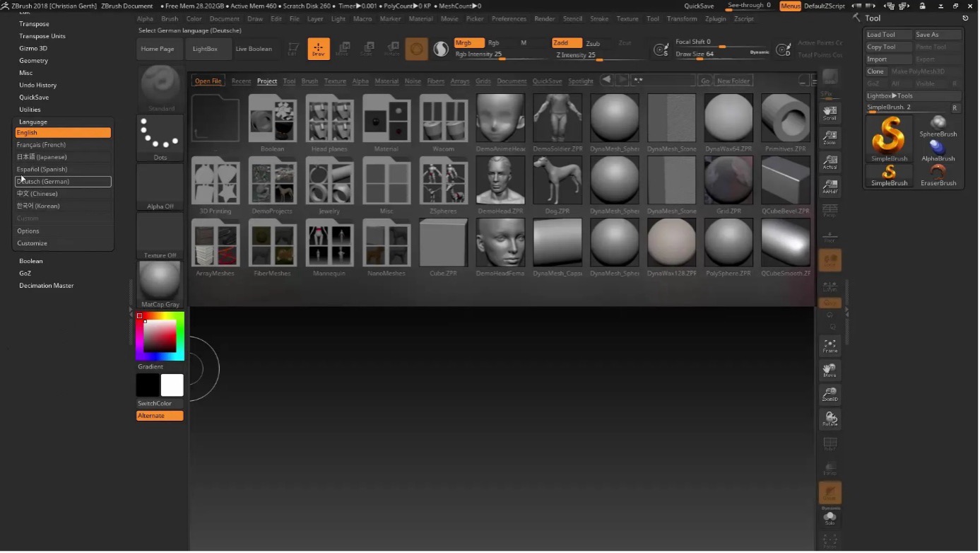The width and height of the screenshot is (980, 553).
Task: Expand the QuickSave section in left menu
Action: point(34,97)
